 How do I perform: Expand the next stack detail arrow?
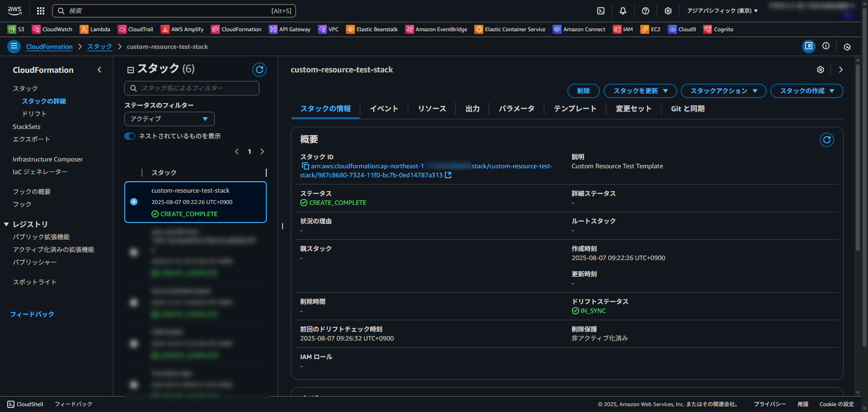click(x=841, y=70)
